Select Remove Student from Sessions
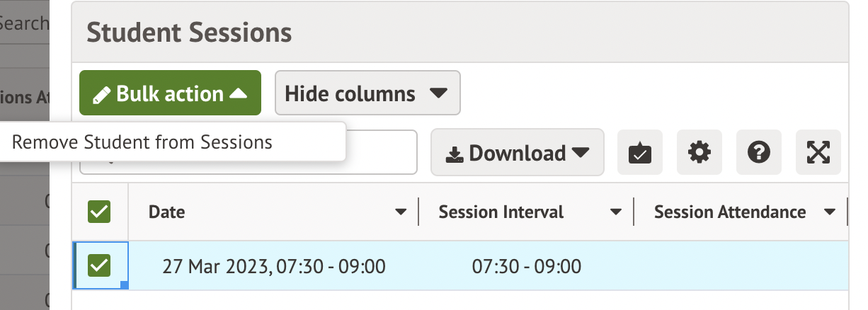 click(142, 142)
